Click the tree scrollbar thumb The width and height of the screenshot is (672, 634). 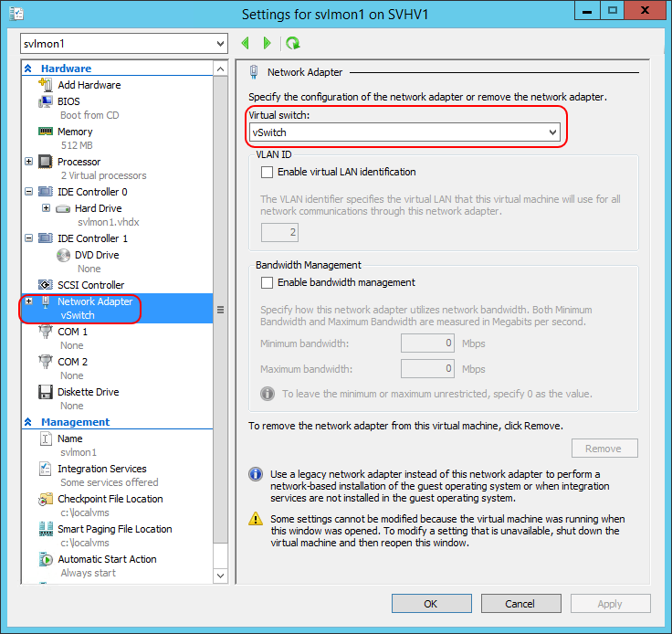pyautogui.click(x=220, y=310)
